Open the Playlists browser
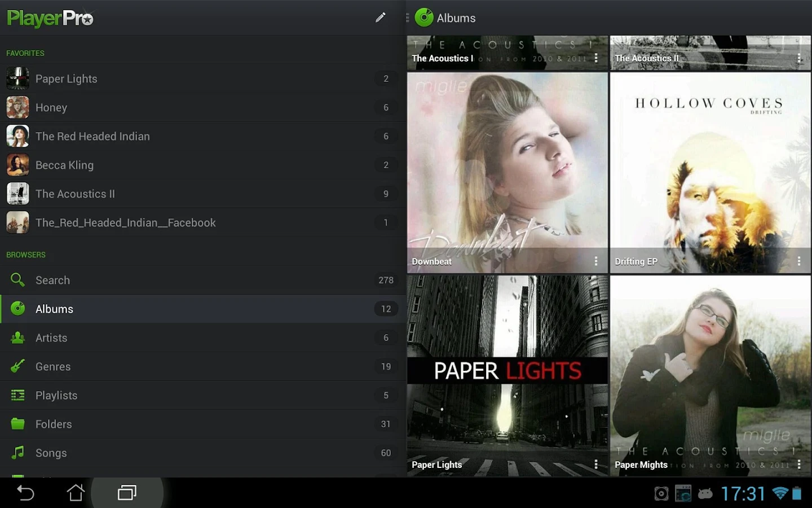Viewport: 812px width, 508px height. (x=56, y=395)
